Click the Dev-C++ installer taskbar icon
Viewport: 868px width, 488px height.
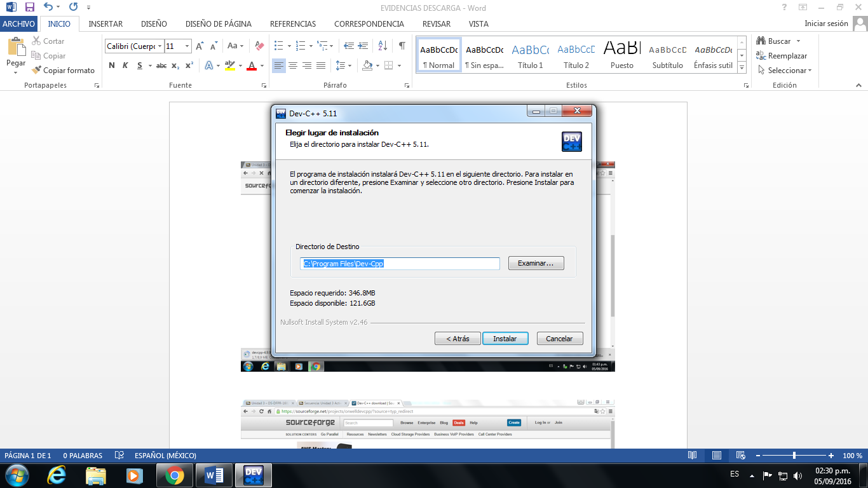[254, 475]
